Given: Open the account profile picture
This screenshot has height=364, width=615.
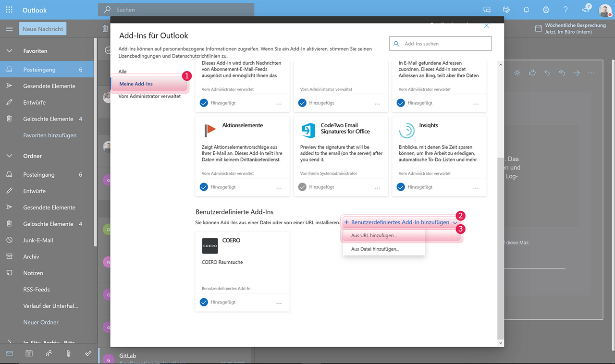Looking at the screenshot, I should coord(605,10).
